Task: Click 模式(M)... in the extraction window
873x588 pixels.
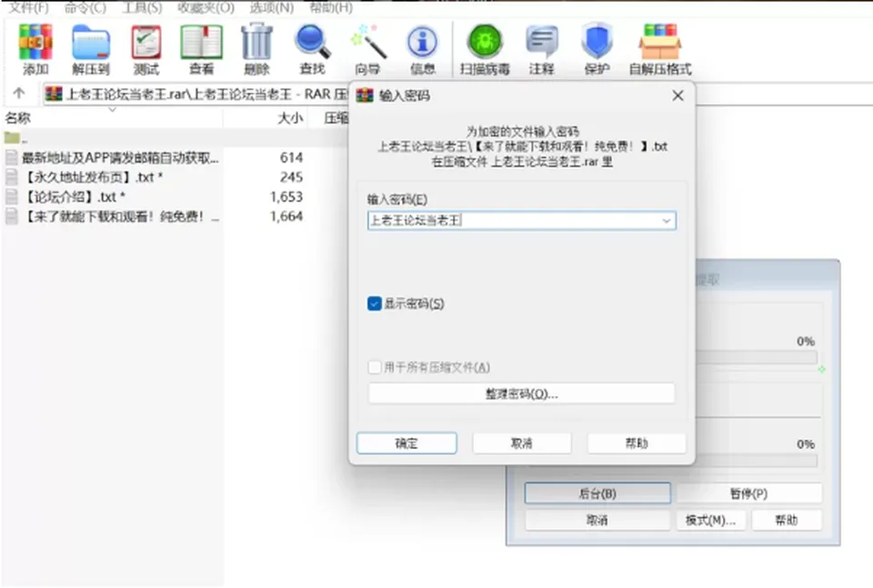Action: coord(710,520)
